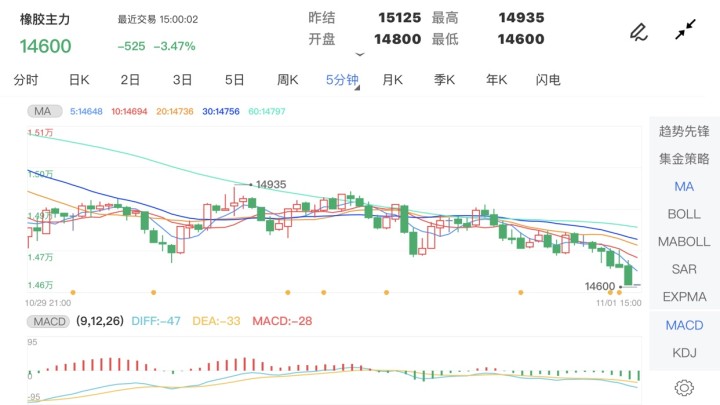This screenshot has height=405, width=720.
Task: Collapse the fullscreen chart view
Action: 685,31
